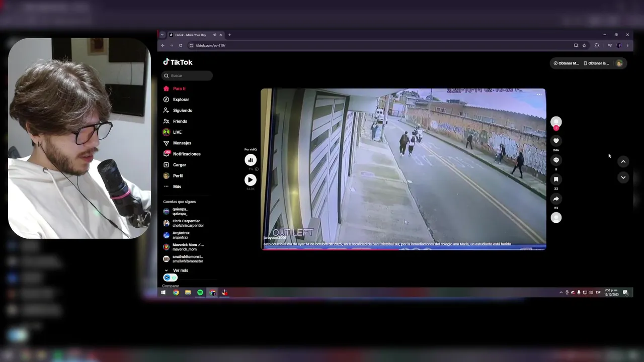This screenshot has width=644, height=362.
Task: Open the Maverick Mom account
Action: point(184,247)
